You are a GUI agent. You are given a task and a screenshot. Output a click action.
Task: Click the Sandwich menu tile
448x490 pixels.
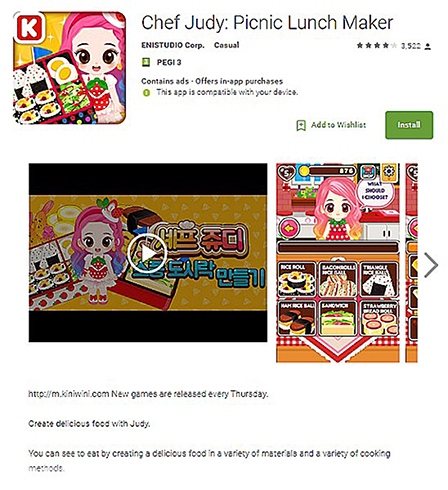[338, 318]
